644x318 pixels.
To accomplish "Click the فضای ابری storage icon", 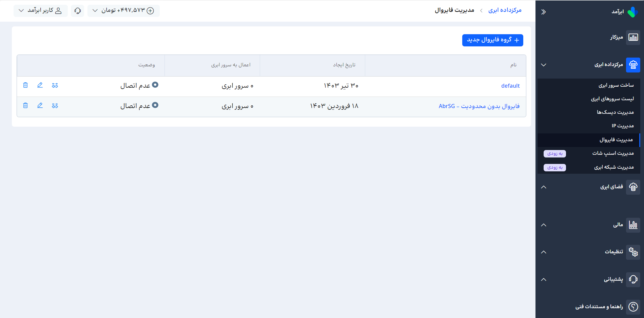I will pyautogui.click(x=633, y=187).
